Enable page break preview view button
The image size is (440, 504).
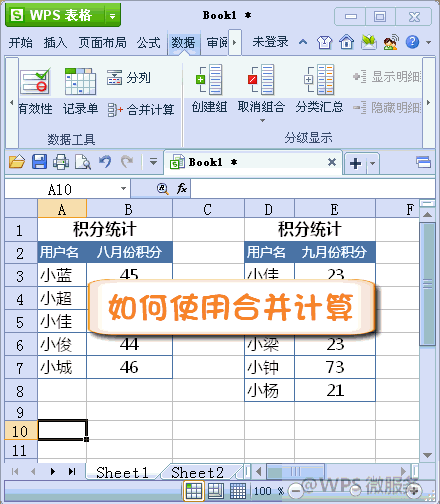(x=238, y=491)
